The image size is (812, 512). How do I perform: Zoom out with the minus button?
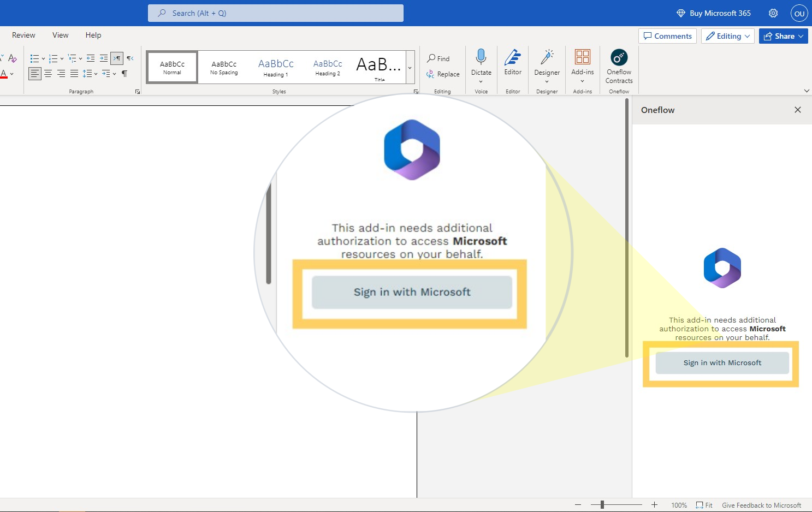578,505
